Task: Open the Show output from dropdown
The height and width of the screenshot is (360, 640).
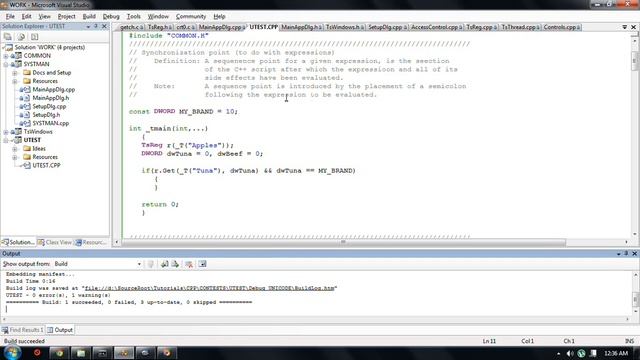Action: pos(139,264)
